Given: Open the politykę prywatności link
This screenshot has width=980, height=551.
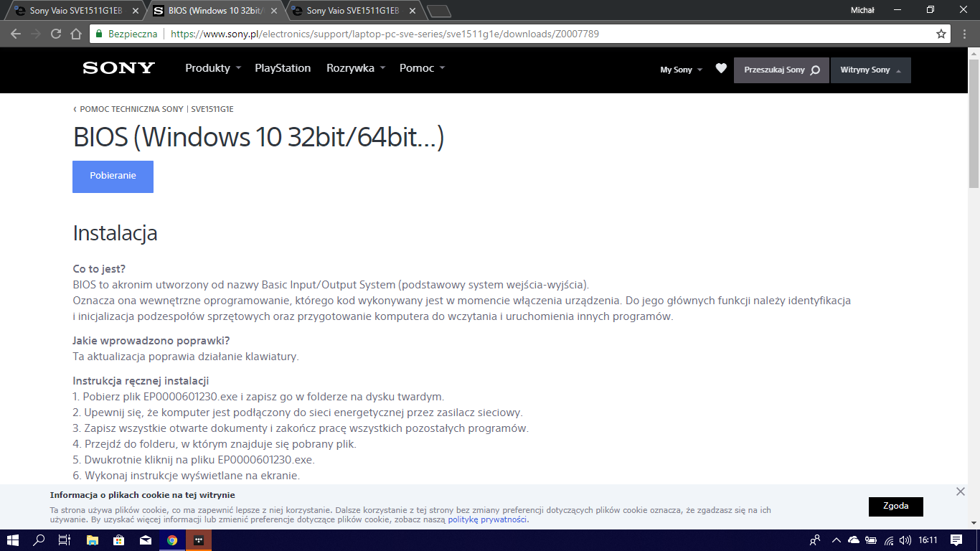Looking at the screenshot, I should (488, 519).
